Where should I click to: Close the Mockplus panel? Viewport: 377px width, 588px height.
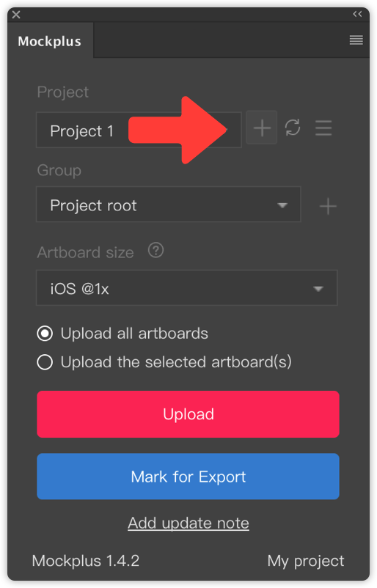[x=16, y=15]
